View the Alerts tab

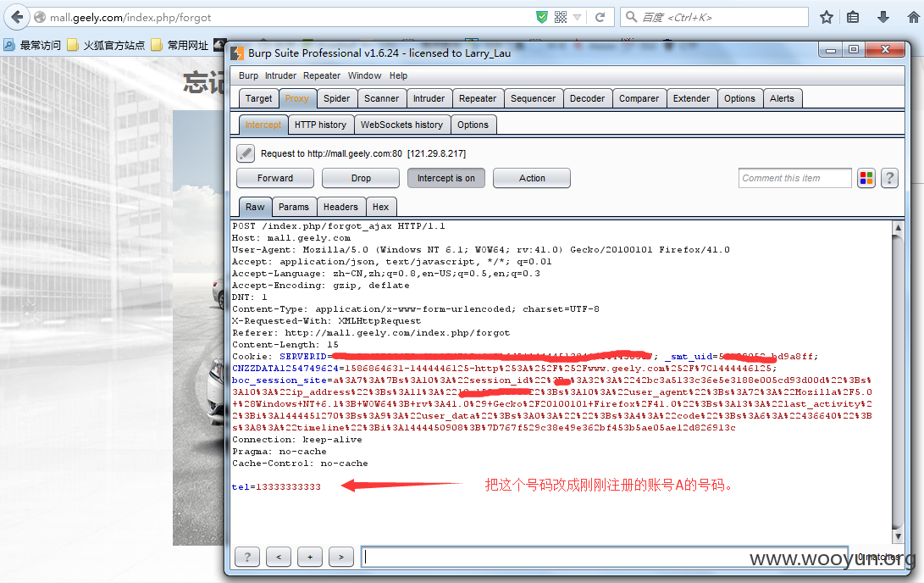782,98
